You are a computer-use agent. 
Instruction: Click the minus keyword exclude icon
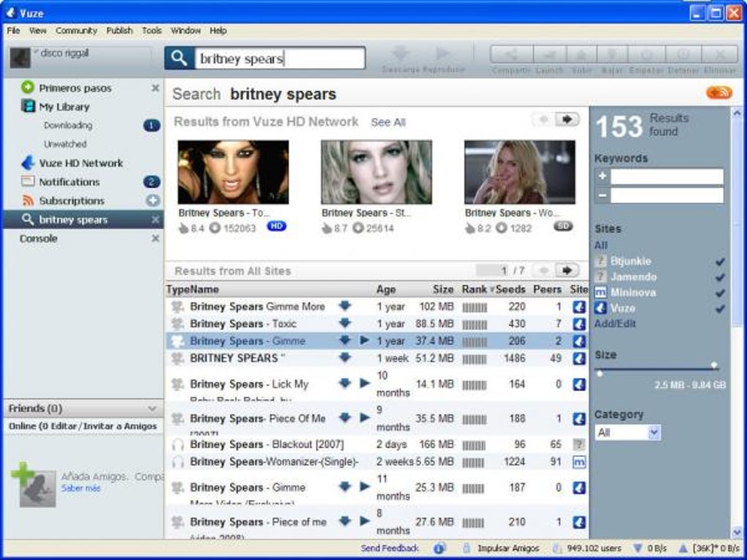coord(602,195)
